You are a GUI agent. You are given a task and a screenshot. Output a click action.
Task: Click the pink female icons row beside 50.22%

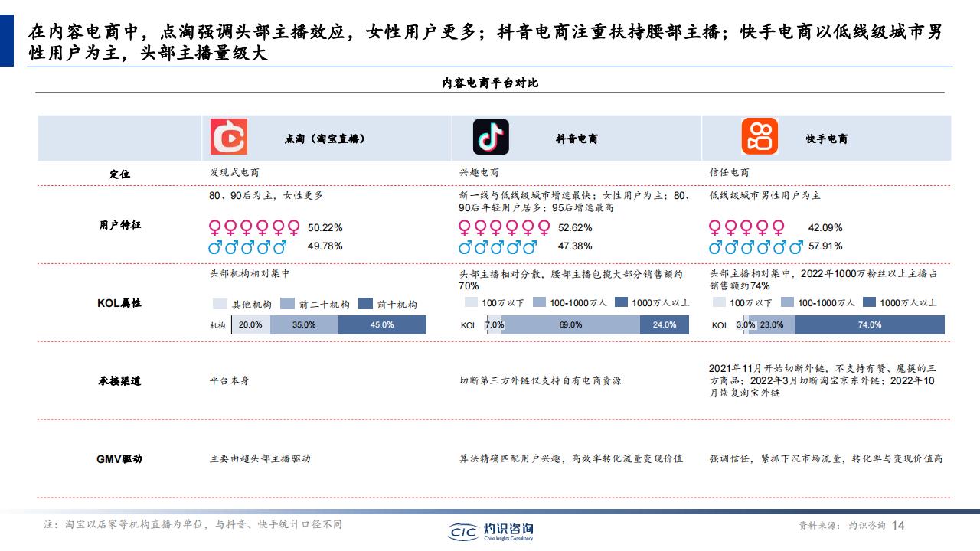click(x=254, y=227)
